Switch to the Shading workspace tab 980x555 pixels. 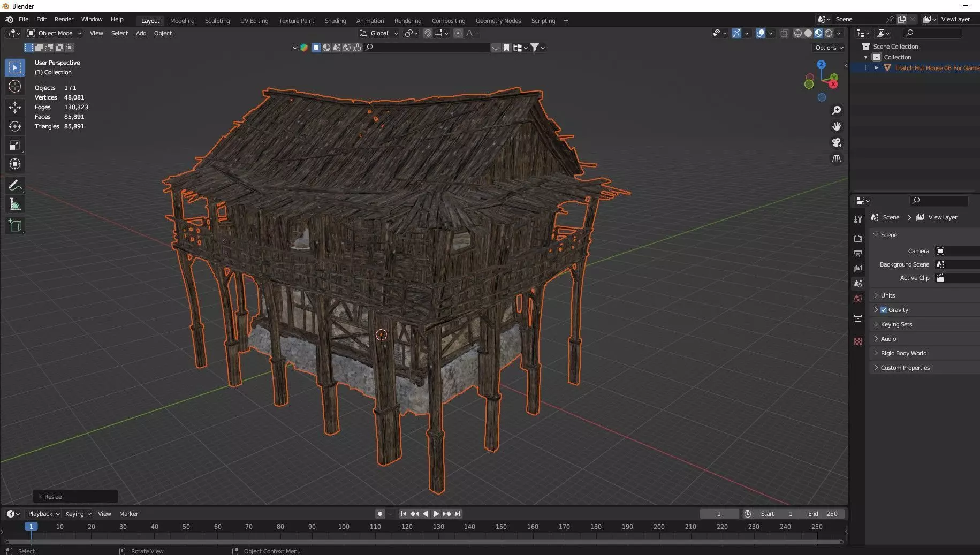[335, 21]
